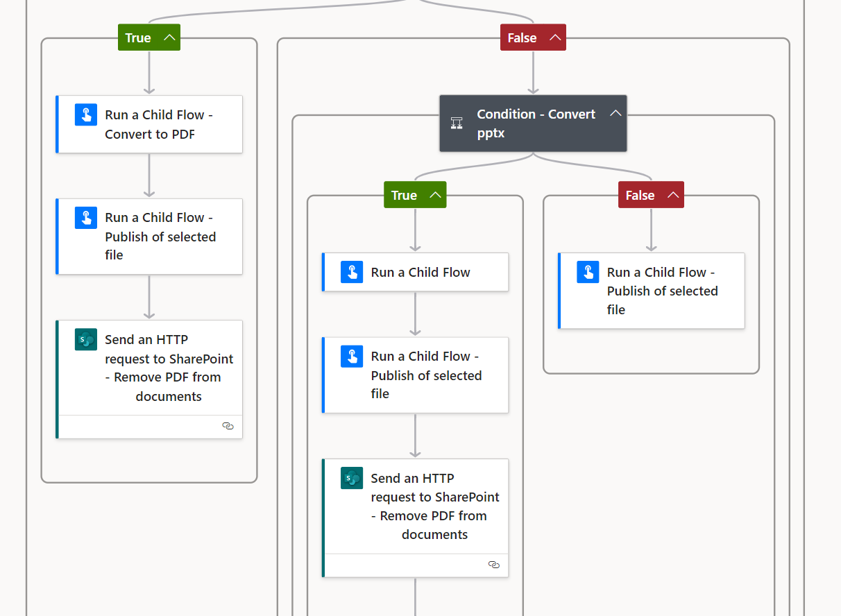Click the child flow icon on Convert to PDF action

click(86, 115)
